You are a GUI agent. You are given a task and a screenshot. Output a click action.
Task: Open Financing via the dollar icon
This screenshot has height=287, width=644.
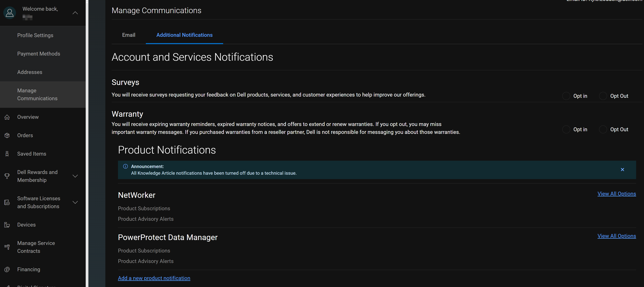pyautogui.click(x=7, y=269)
